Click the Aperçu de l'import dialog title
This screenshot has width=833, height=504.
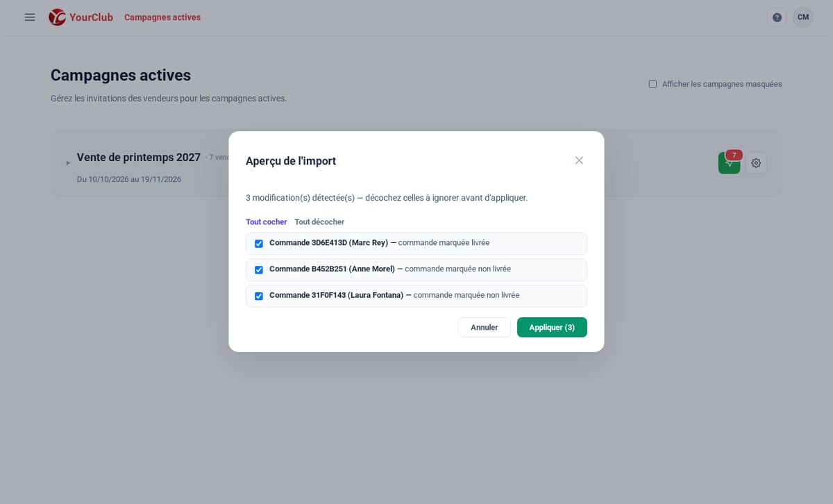point(291,161)
